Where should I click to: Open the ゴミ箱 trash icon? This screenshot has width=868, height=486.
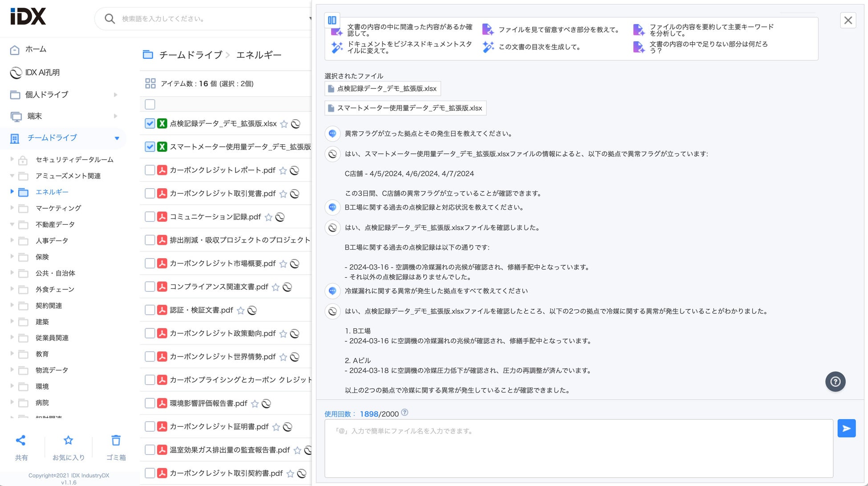pyautogui.click(x=116, y=441)
